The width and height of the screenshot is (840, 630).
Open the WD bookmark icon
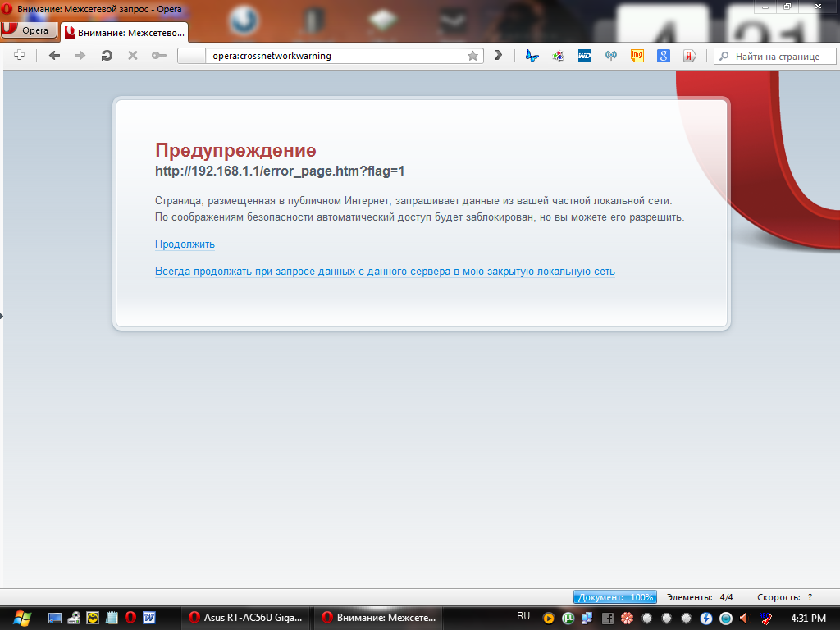click(x=584, y=56)
